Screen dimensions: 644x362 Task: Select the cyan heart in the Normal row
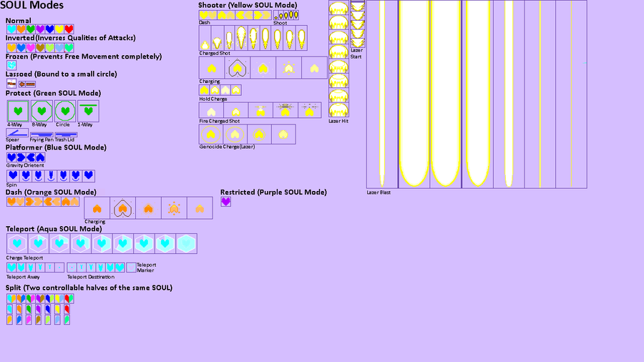click(11, 29)
